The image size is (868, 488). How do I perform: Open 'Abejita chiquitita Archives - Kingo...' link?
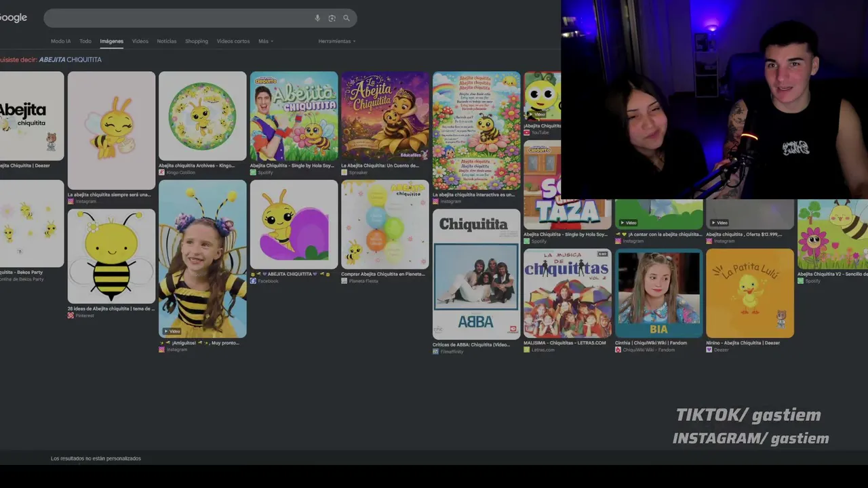[197, 165]
